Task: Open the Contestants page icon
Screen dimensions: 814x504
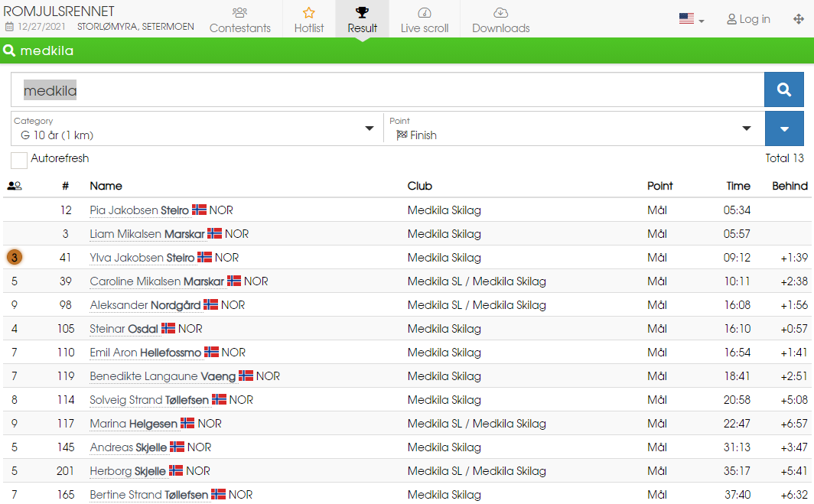Action: (239, 12)
